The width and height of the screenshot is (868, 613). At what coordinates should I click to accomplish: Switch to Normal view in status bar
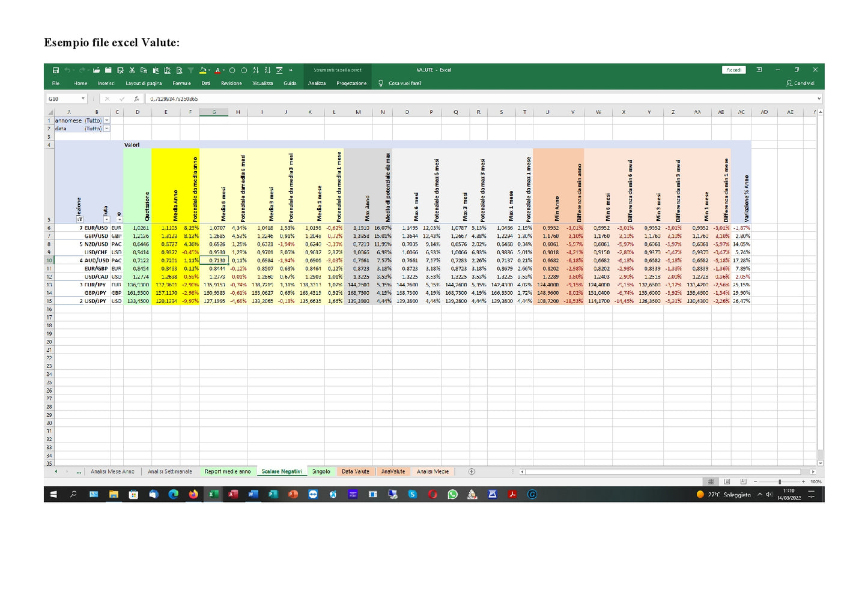pos(711,482)
